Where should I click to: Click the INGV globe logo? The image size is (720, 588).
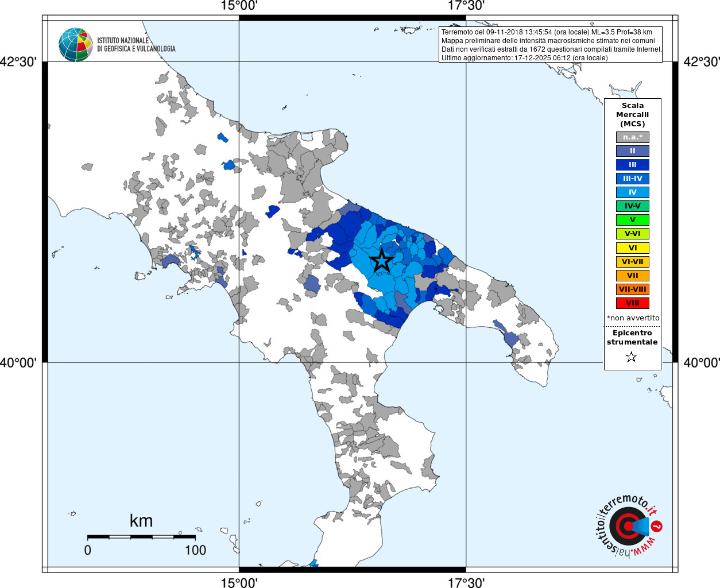[76, 45]
